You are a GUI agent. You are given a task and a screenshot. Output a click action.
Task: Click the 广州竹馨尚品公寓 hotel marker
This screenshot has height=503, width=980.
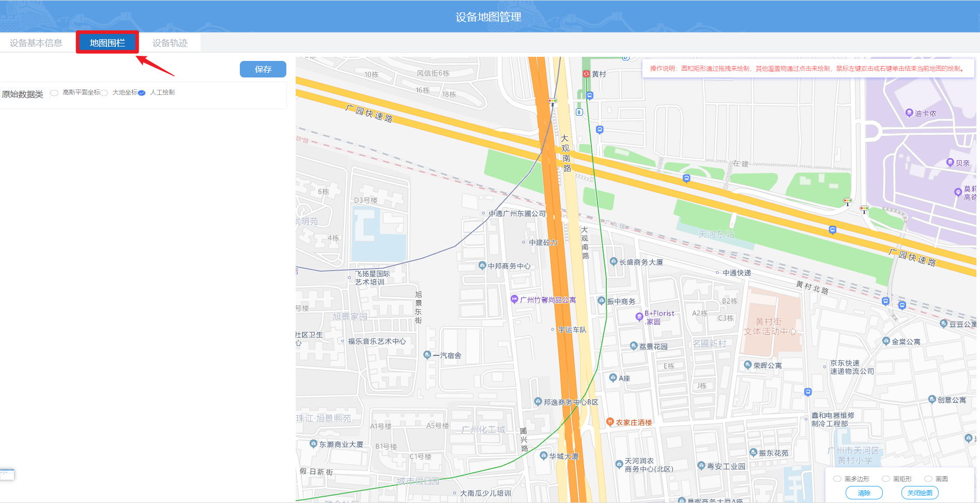[x=514, y=299]
